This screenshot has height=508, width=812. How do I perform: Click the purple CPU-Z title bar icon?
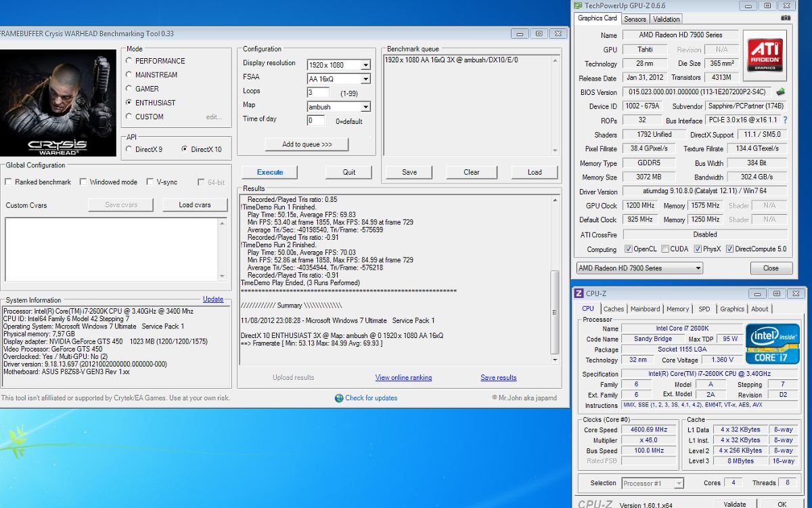pos(579,293)
